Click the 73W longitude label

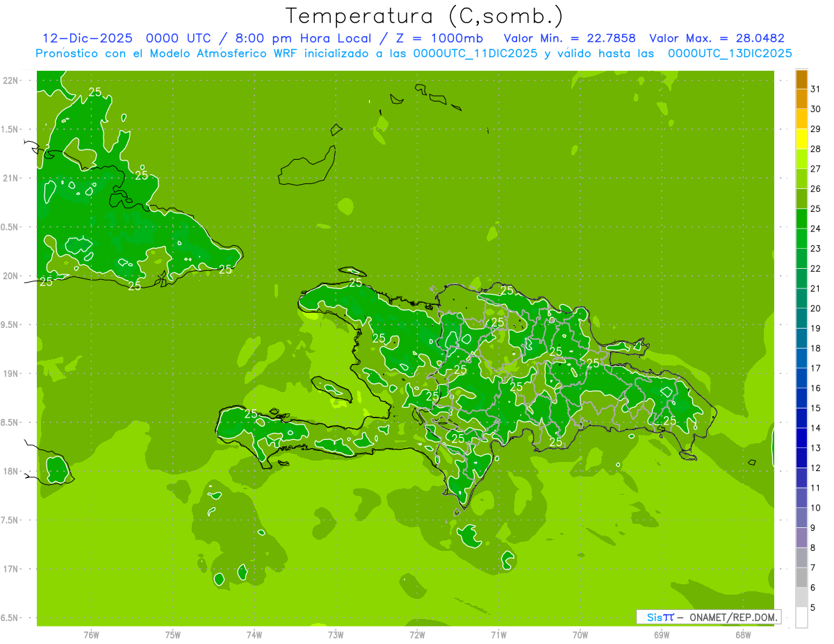click(x=336, y=634)
